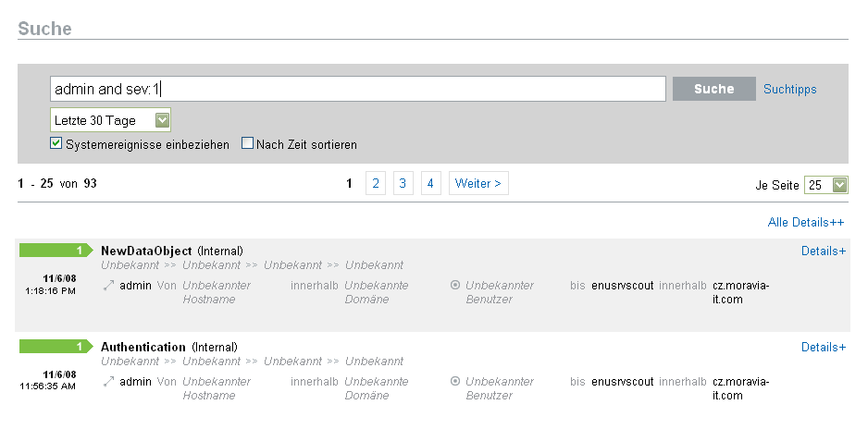Screen dimensions: 868x429
Task: Enable the Nach Zeit sortieren checkbox
Action: tap(248, 143)
